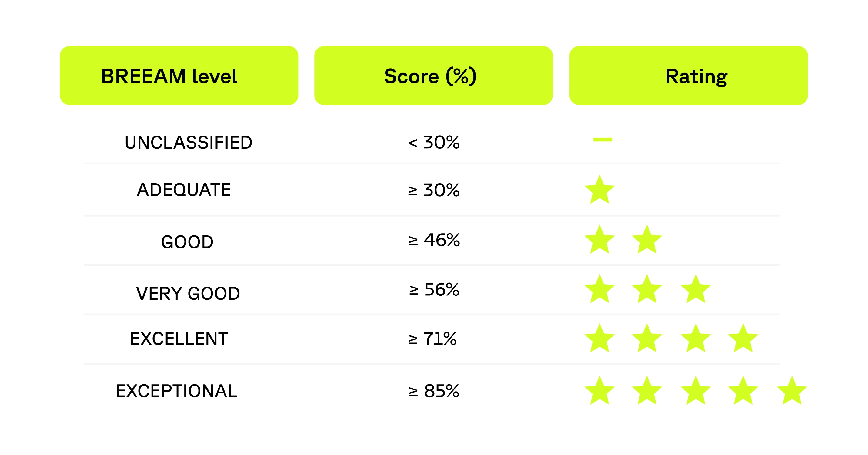Click the dash rating icon for UNCLASSIFIED
The width and height of the screenshot is (868, 455).
[603, 140]
